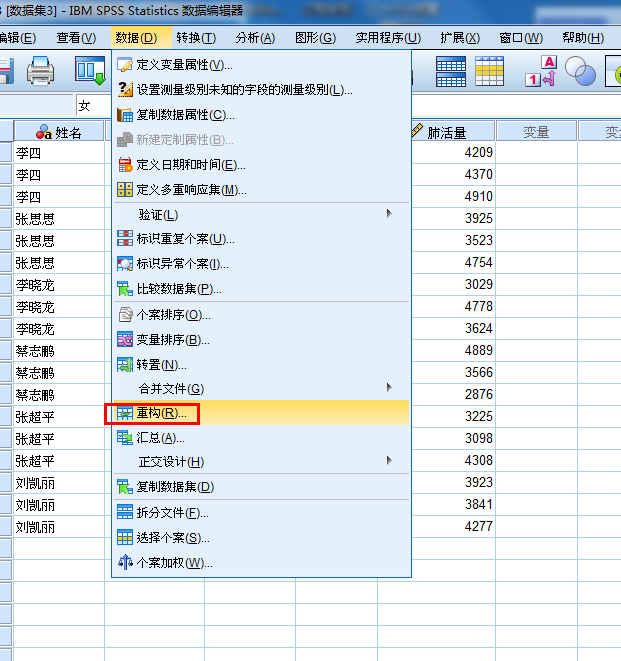The height and width of the screenshot is (661, 621).
Task: Open the 扩展(X) menu
Action: [x=460, y=38]
